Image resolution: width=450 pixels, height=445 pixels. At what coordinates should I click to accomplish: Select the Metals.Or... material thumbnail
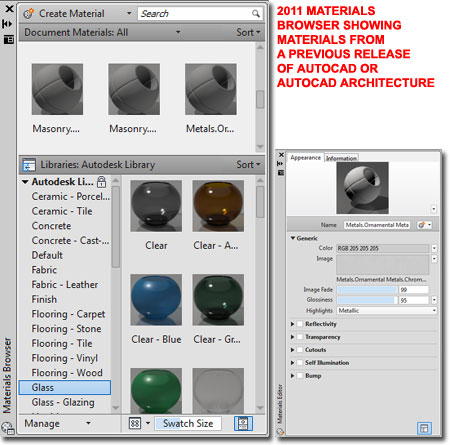(x=211, y=89)
